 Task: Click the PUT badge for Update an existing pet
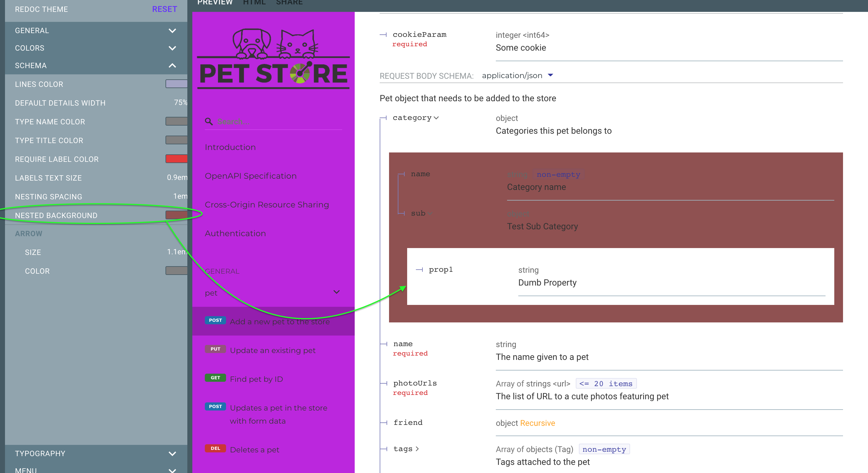tap(215, 349)
